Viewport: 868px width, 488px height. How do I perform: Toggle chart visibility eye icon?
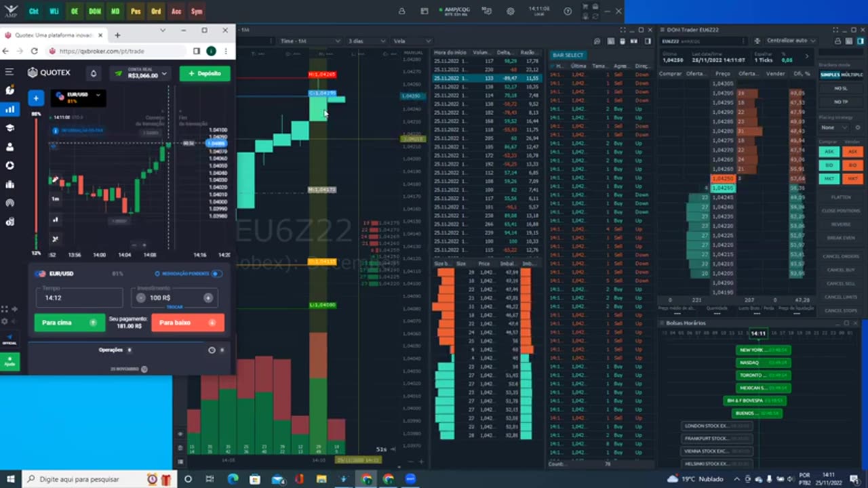click(180, 434)
